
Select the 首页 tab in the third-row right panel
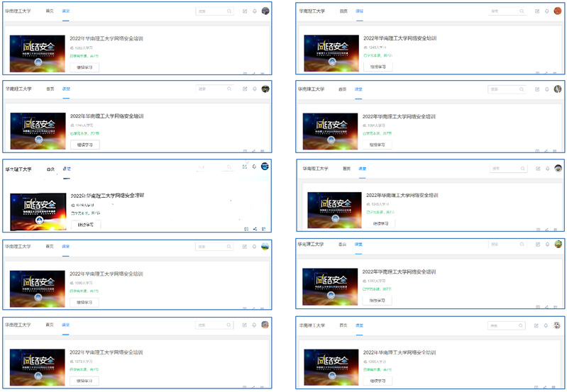tap(347, 169)
